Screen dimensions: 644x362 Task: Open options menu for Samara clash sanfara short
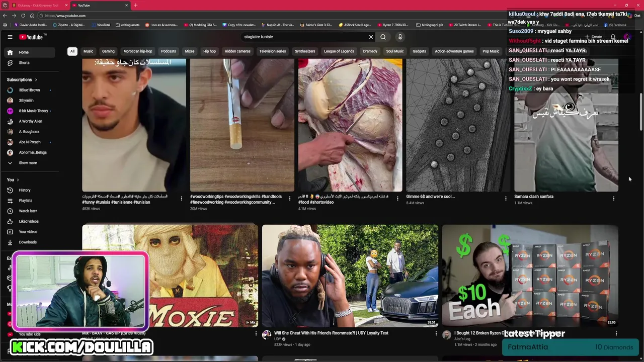click(x=613, y=199)
